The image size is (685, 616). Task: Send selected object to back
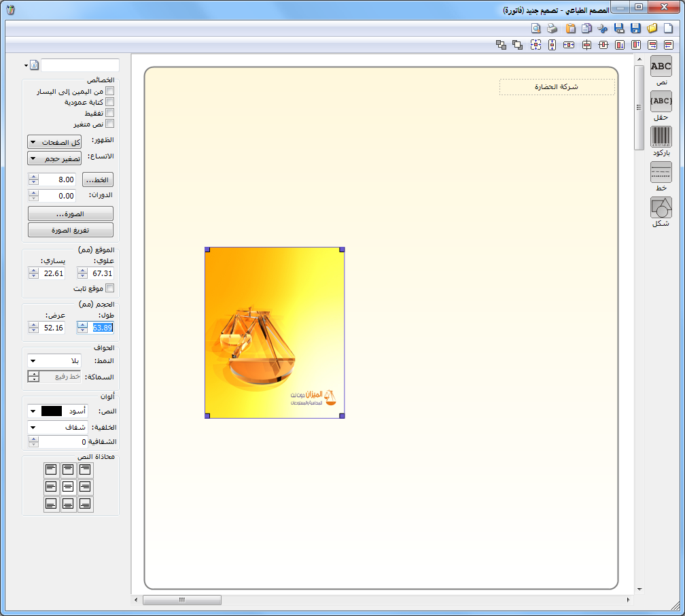point(501,45)
